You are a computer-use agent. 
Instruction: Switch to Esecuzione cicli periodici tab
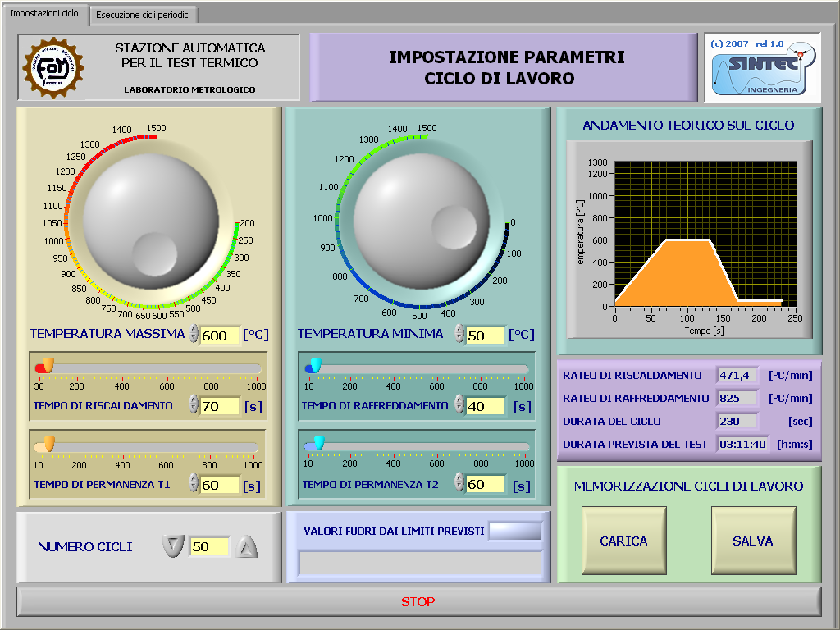point(143,15)
